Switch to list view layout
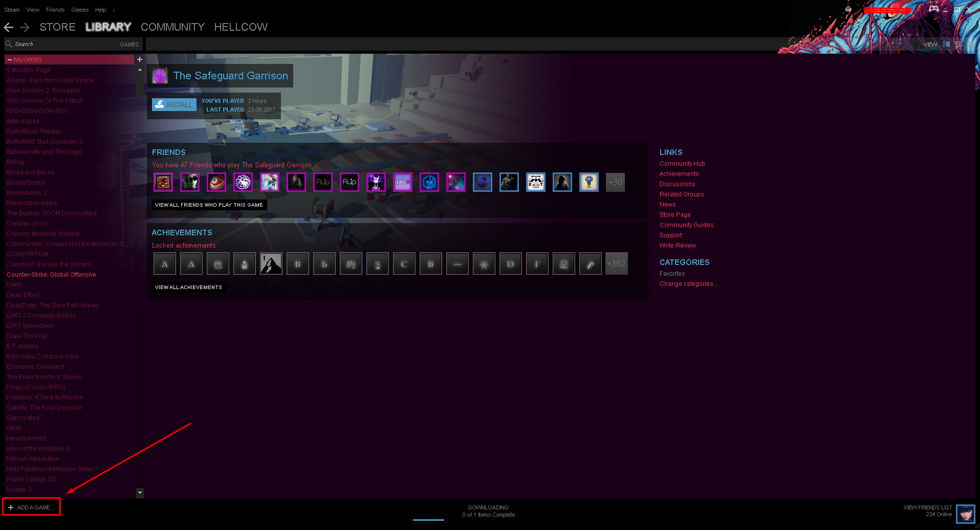 959,45
